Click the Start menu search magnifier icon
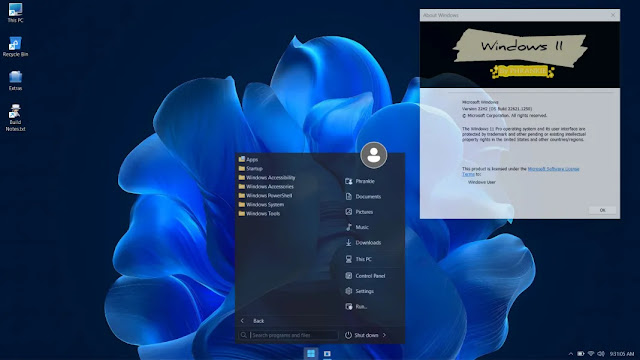 tap(244, 335)
